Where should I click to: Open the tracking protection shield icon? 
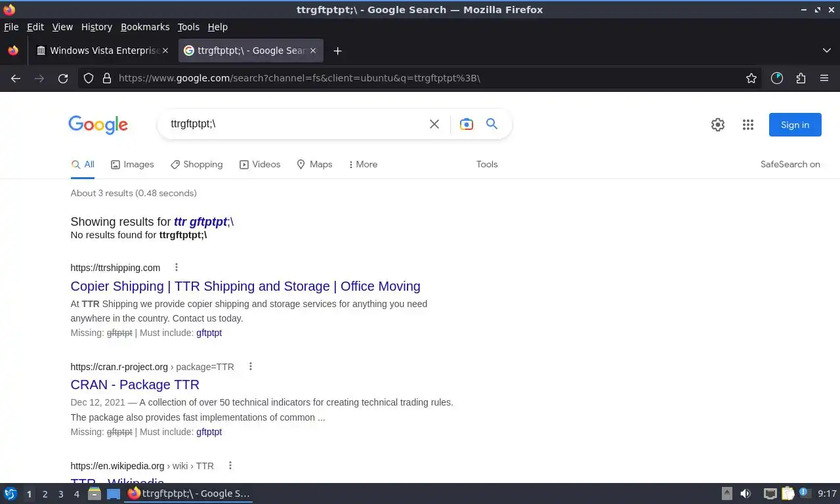point(89,78)
